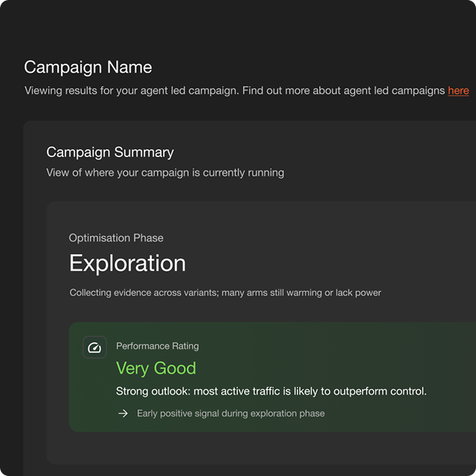Click the 'Optimisation Phase' label

click(116, 238)
